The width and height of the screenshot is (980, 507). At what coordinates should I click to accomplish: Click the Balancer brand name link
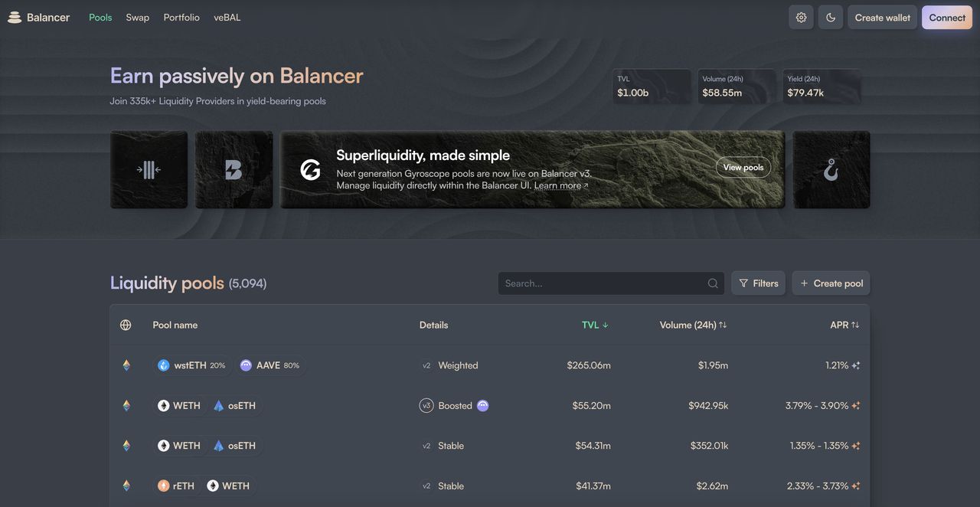(48, 18)
